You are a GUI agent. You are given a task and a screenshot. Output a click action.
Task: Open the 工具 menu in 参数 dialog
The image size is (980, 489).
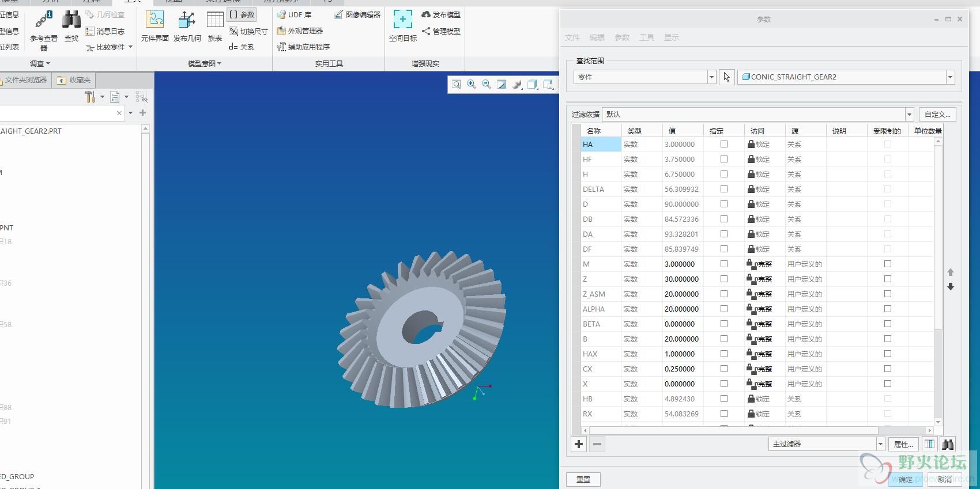[647, 37]
